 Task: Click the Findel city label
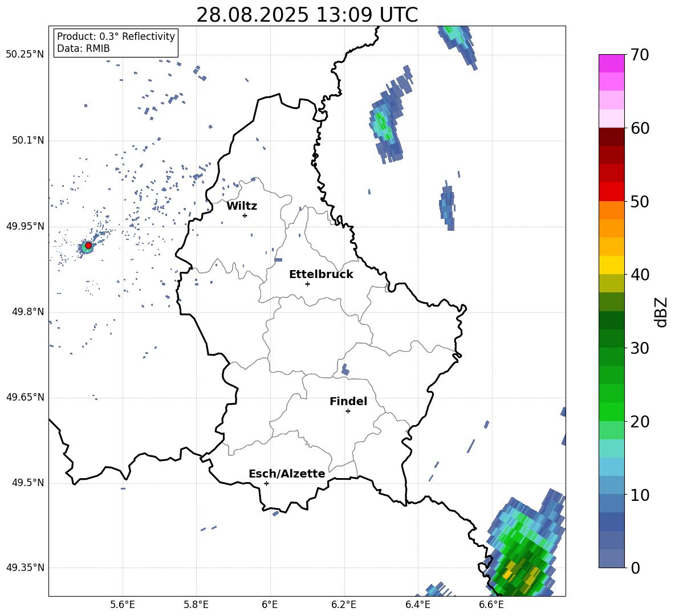348,401
